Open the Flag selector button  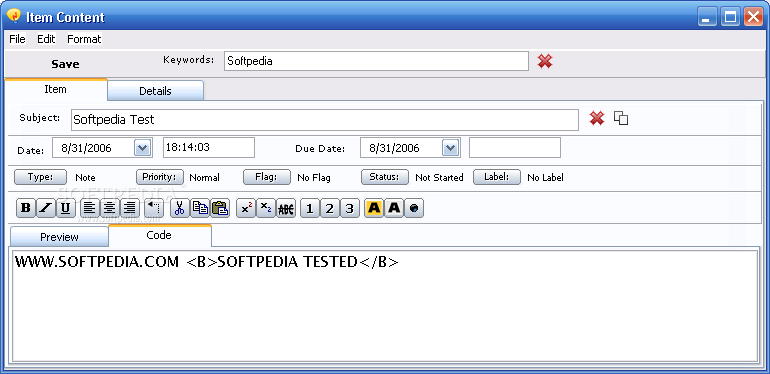267,177
